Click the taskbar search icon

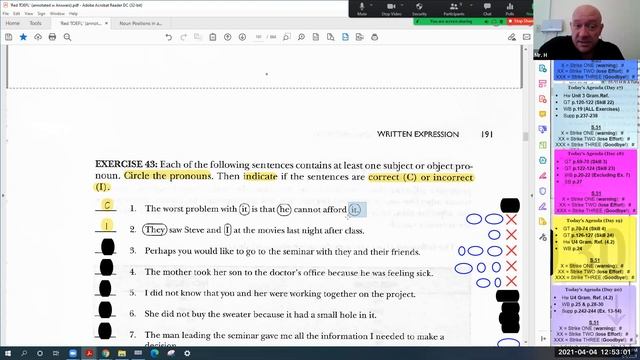click(24, 353)
